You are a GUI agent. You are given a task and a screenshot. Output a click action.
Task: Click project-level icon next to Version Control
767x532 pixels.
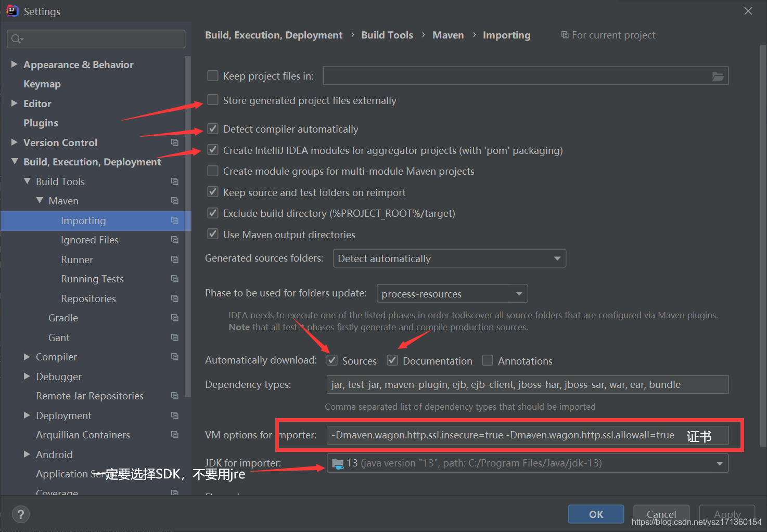click(175, 142)
